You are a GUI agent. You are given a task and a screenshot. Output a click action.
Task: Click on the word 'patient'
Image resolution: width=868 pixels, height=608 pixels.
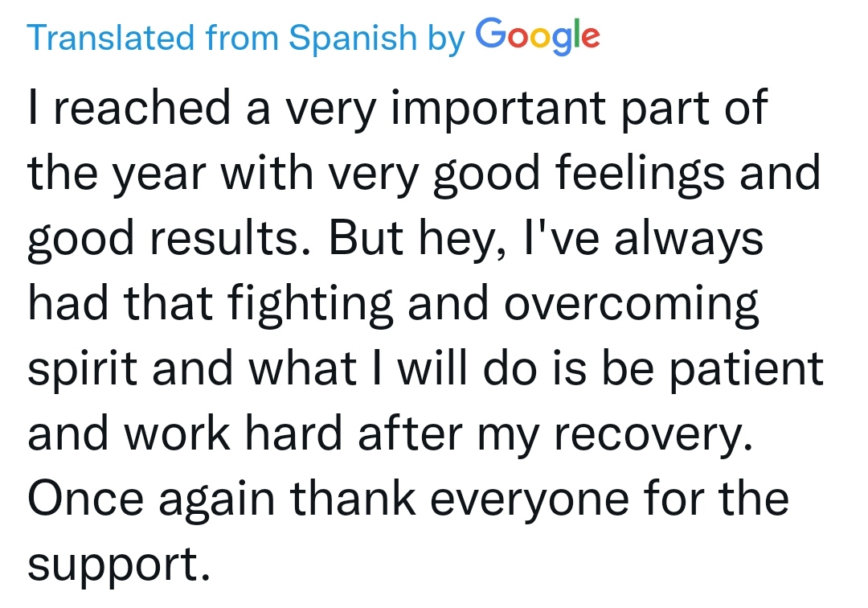pos(747,369)
